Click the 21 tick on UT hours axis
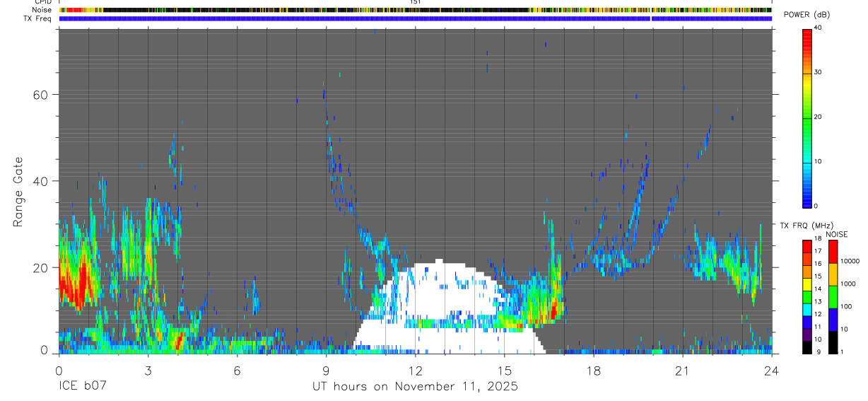 (682, 370)
